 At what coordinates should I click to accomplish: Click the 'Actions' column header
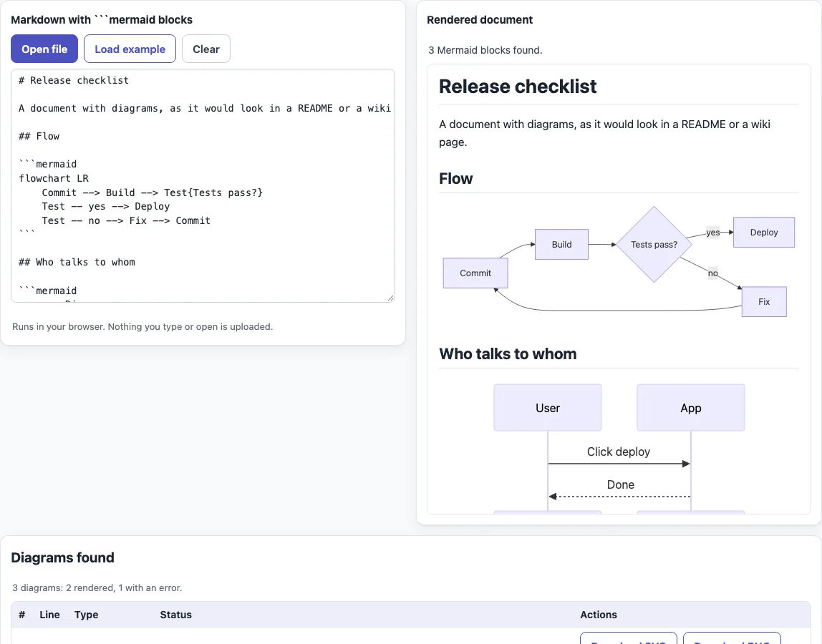(x=598, y=615)
